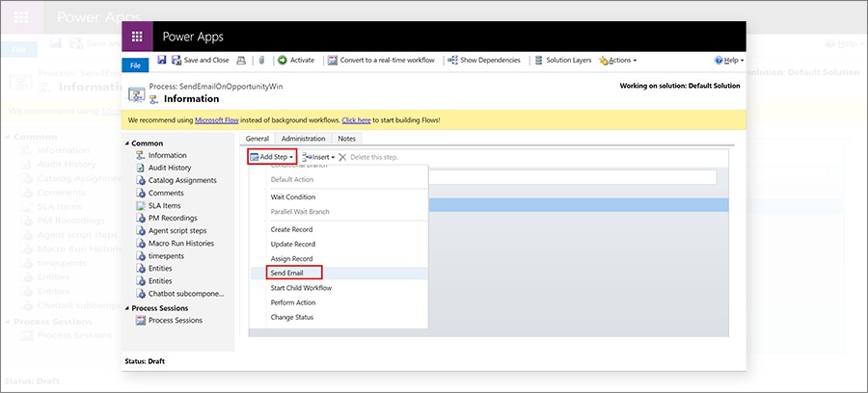Click the timespents icon
The image size is (868, 393).
(140, 256)
